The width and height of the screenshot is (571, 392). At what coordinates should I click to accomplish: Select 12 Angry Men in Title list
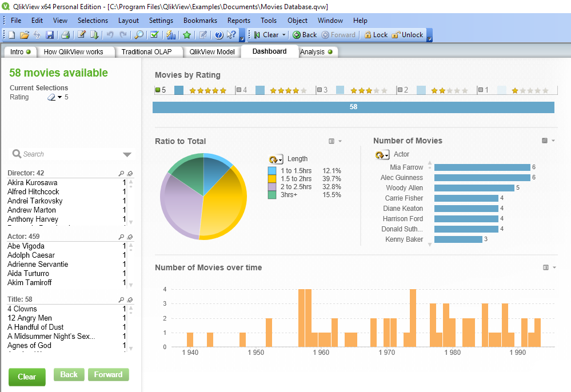[x=67, y=318]
